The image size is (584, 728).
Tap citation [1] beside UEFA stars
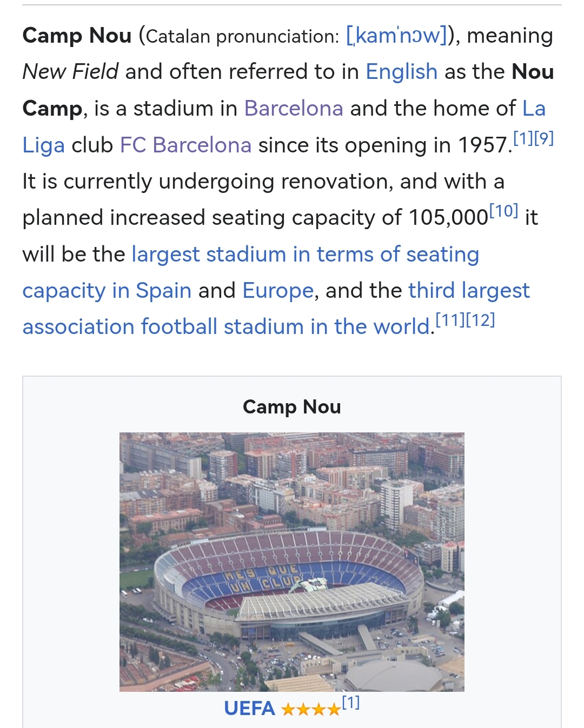(x=351, y=703)
